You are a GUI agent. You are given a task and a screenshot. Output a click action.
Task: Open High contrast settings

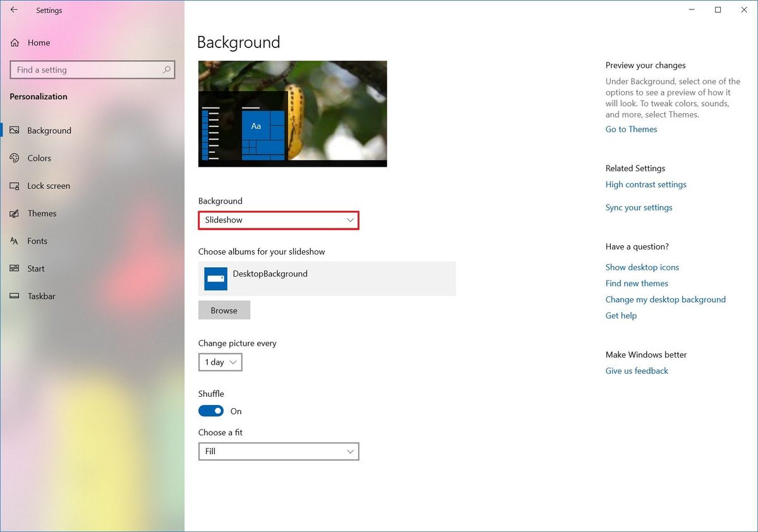tap(646, 184)
